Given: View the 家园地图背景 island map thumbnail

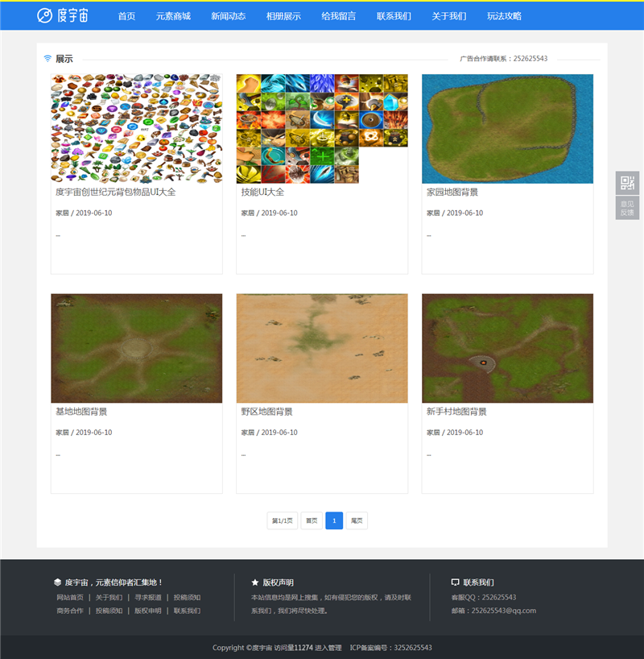Looking at the screenshot, I should coord(507,129).
